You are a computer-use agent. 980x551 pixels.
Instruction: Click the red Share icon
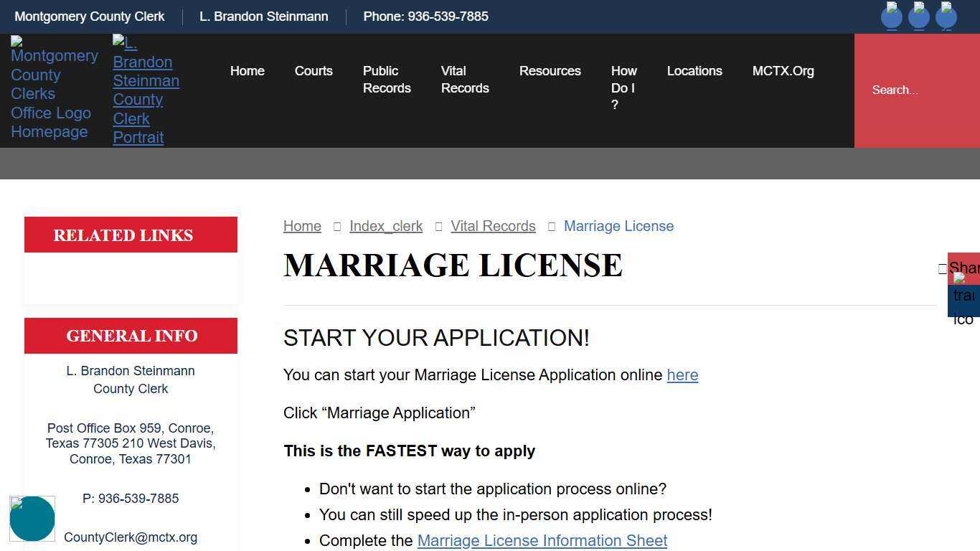pos(965,268)
